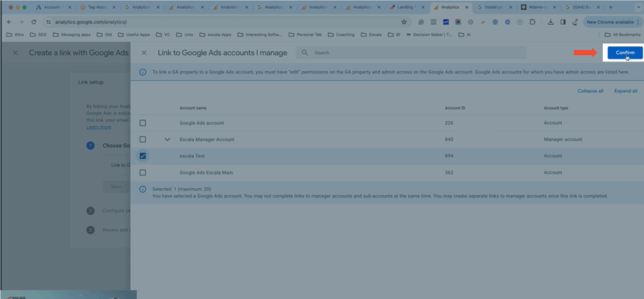Open the Personal Tab bookmarks folder
The image size is (644, 299).
(x=305, y=34)
